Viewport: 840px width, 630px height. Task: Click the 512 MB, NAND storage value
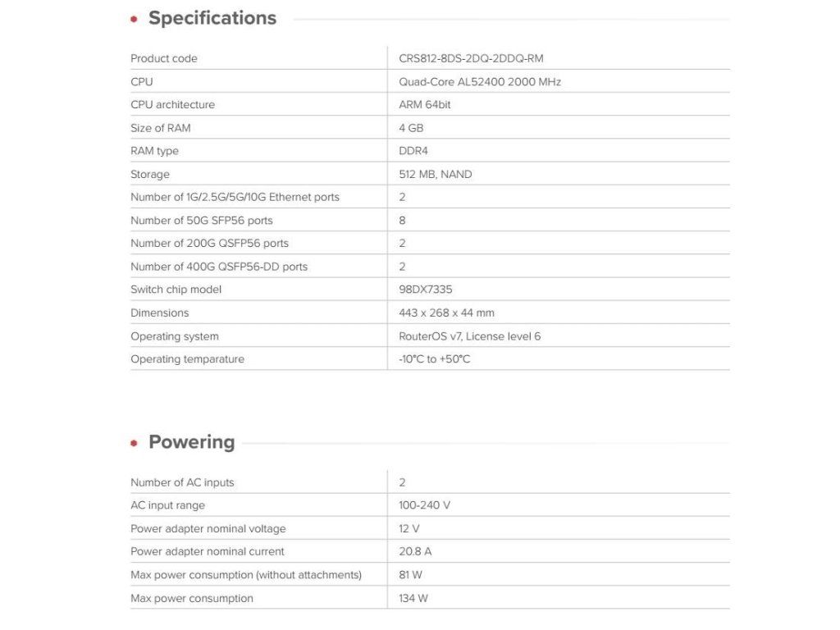[435, 174]
